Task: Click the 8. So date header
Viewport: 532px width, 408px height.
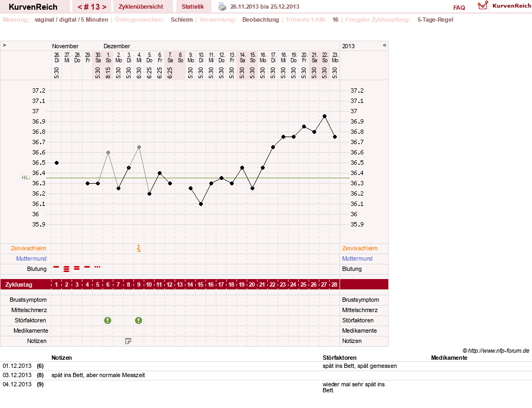Action: [181, 57]
